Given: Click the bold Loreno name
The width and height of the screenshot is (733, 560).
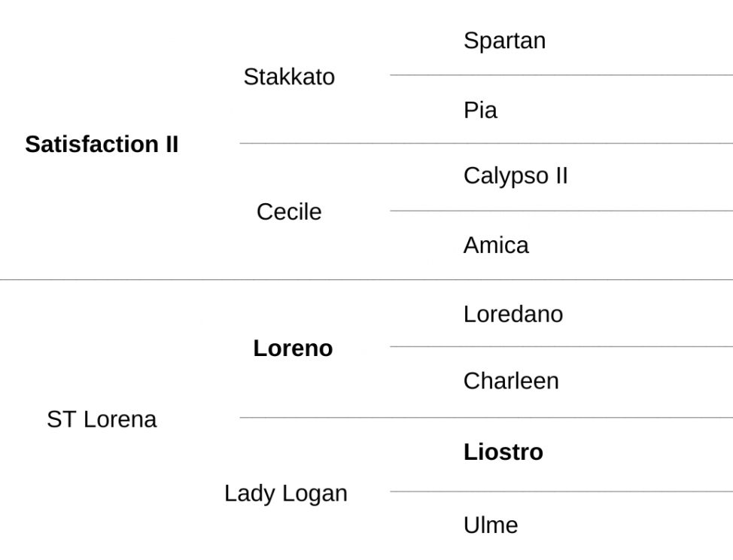Looking at the screenshot, I should coord(293,348).
